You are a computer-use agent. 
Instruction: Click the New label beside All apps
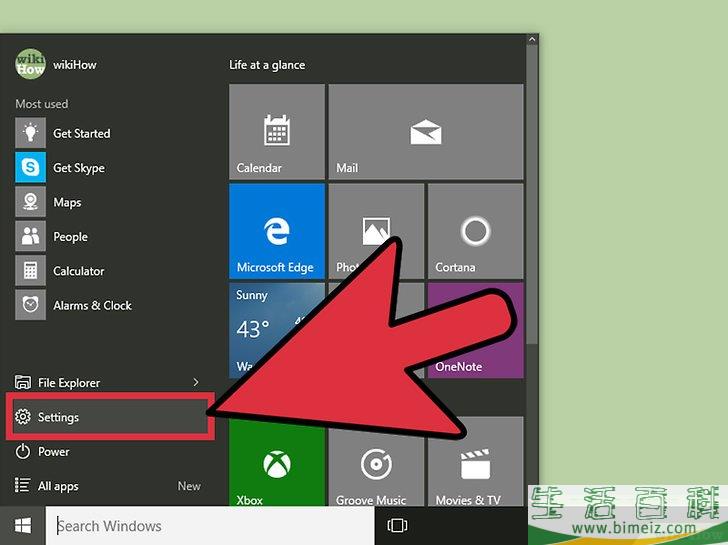[x=189, y=486]
